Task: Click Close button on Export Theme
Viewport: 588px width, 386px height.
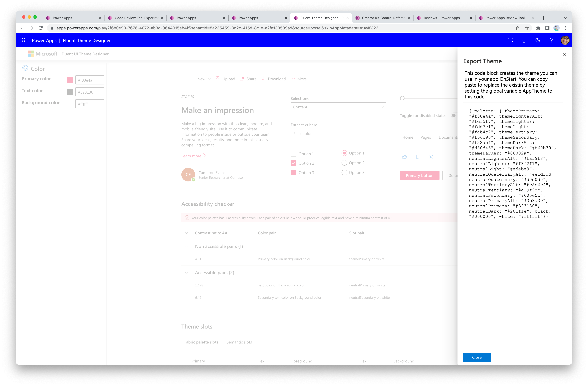Action: click(x=476, y=357)
